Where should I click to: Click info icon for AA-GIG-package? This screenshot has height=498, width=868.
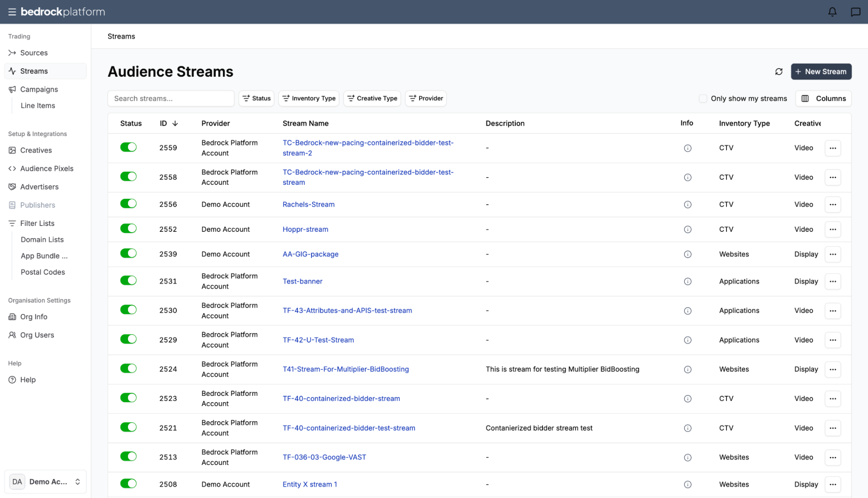[x=688, y=254]
